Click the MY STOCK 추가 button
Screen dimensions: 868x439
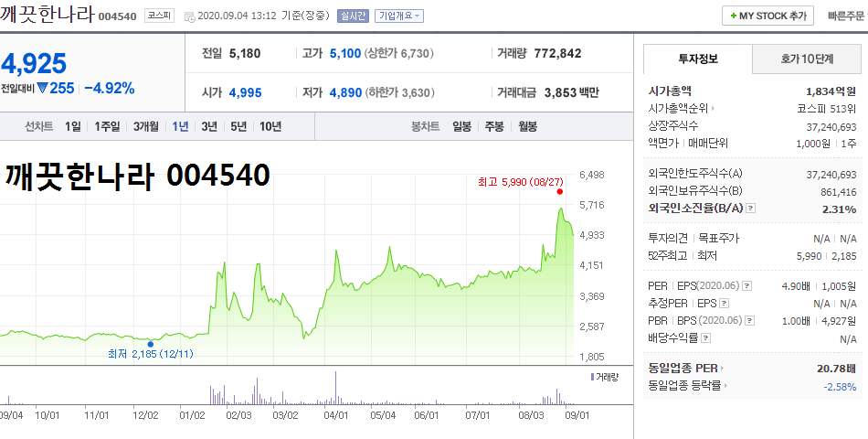(x=767, y=16)
